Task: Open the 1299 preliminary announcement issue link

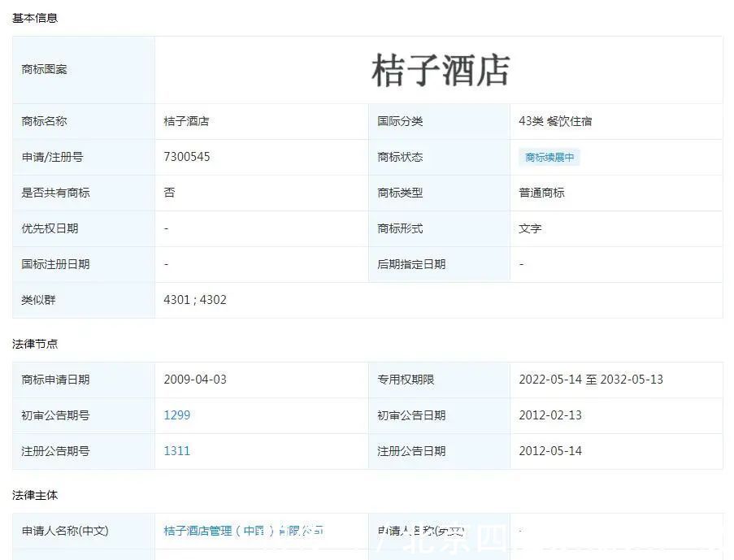Action: coord(177,415)
